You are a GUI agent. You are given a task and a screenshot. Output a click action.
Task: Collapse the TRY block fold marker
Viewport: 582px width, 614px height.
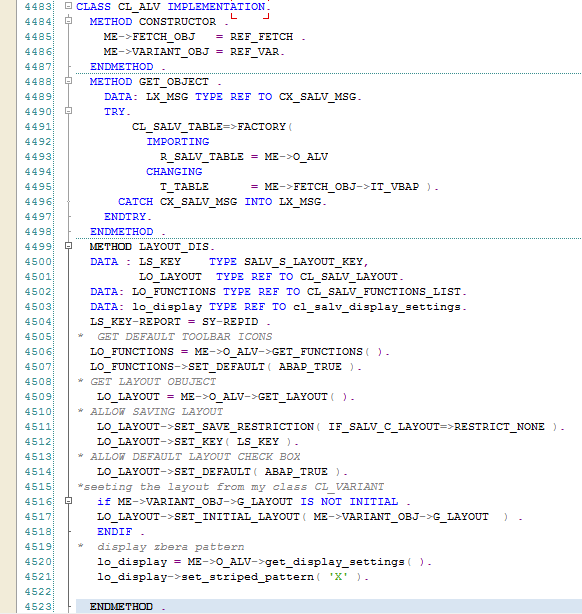pos(69,111)
